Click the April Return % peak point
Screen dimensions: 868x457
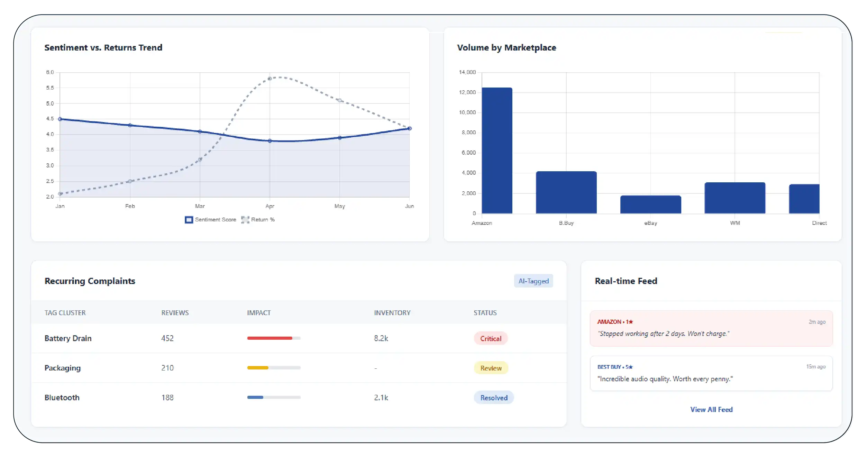(x=269, y=79)
